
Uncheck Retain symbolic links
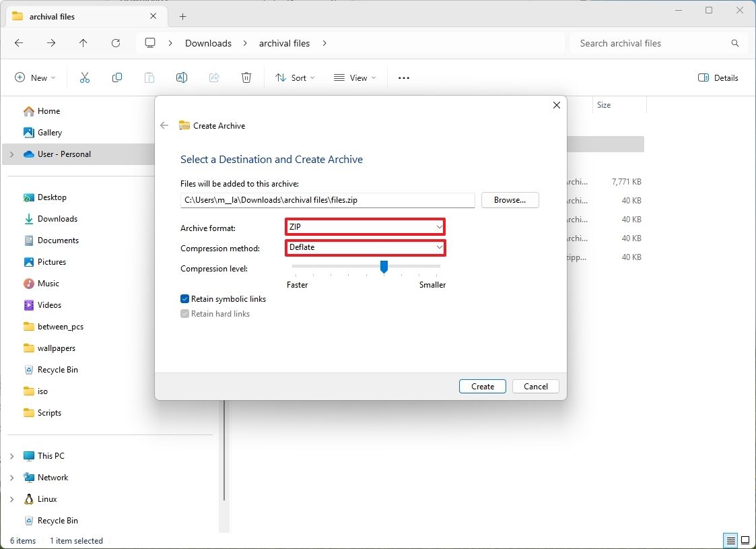(184, 298)
